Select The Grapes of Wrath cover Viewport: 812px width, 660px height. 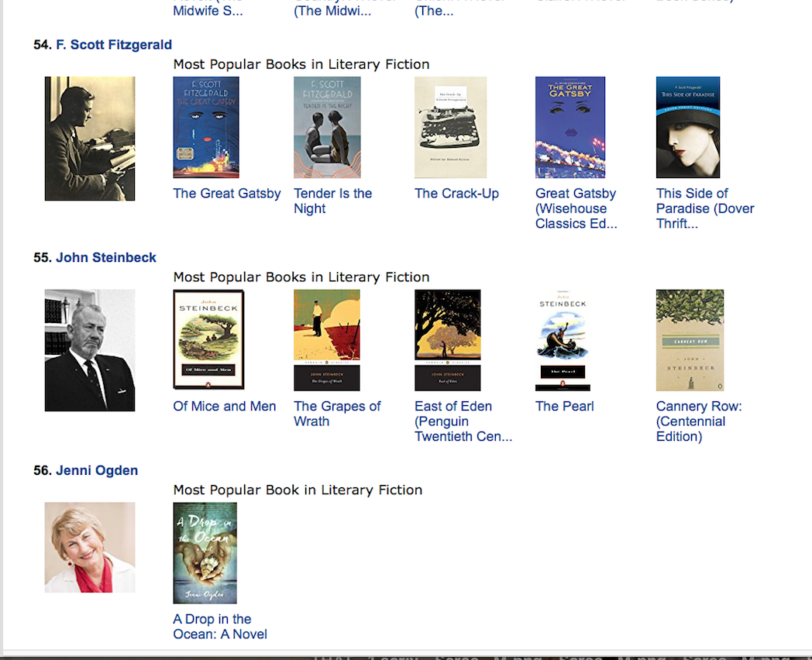tap(327, 340)
